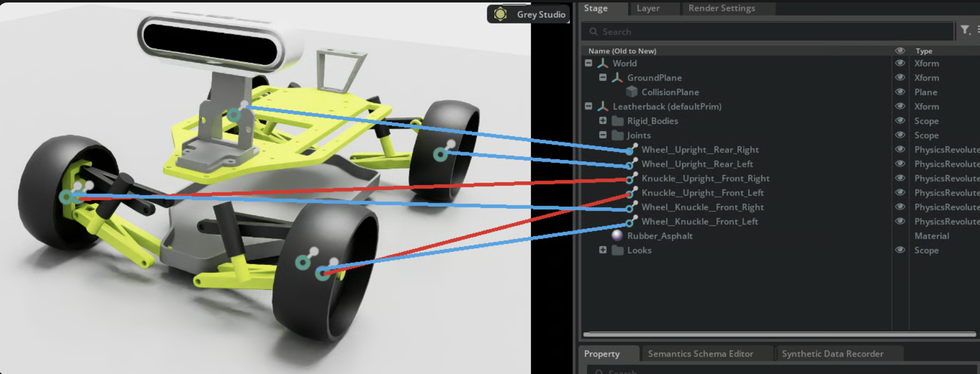980x374 pixels.
Task: Toggle visibility of Wheel_Knuckle_Front_Right
Action: click(x=900, y=207)
